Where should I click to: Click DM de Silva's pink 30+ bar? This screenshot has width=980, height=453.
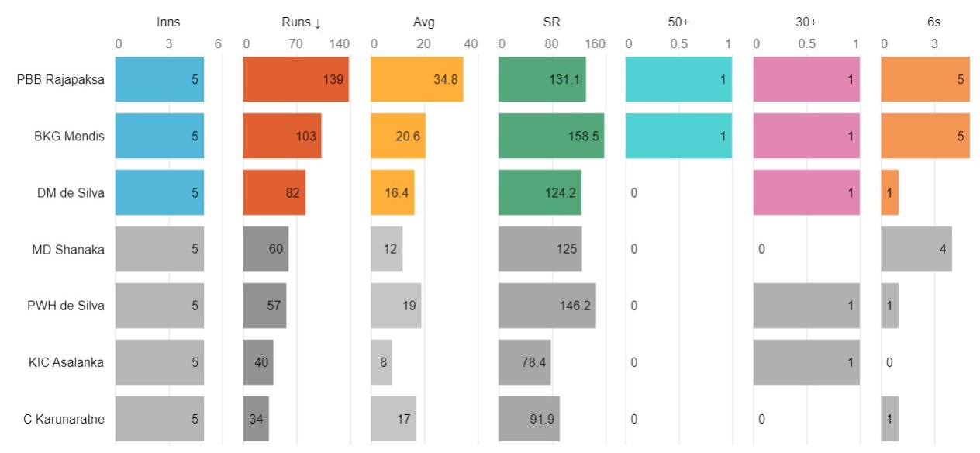(x=806, y=192)
